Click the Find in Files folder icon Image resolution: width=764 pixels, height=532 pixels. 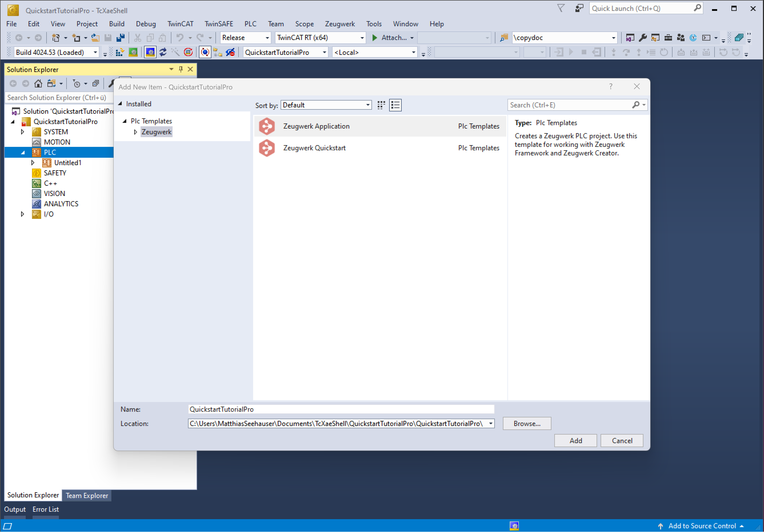504,38
